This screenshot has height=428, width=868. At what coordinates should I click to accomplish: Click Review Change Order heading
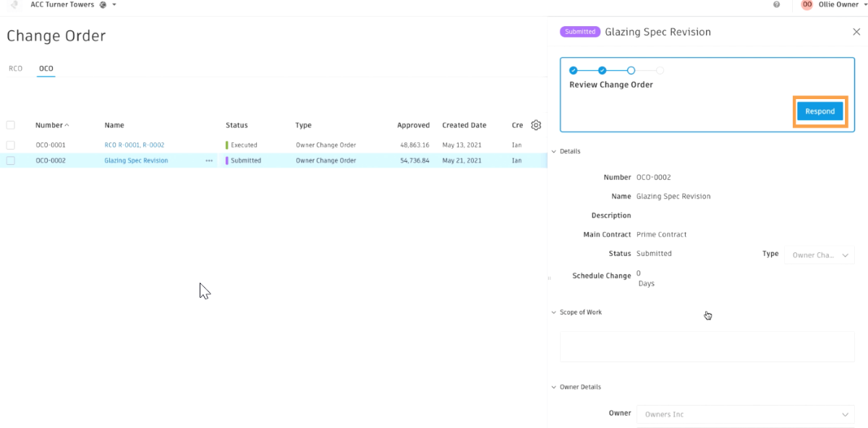pyautogui.click(x=610, y=85)
